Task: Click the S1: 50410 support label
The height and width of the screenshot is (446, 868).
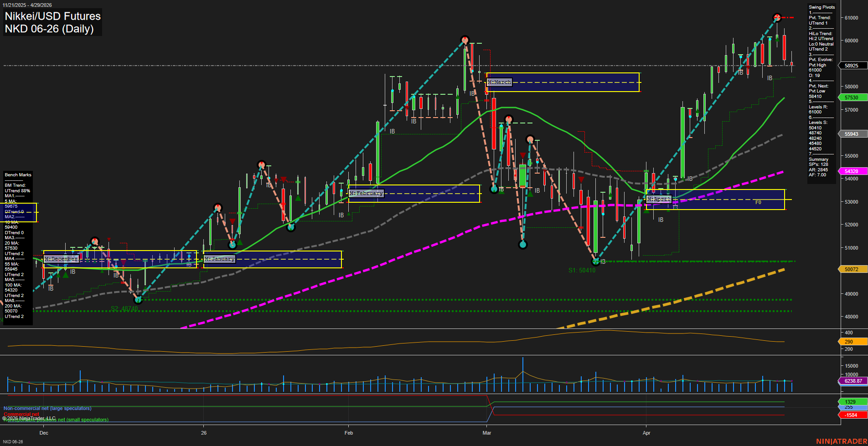Action: 583,271
